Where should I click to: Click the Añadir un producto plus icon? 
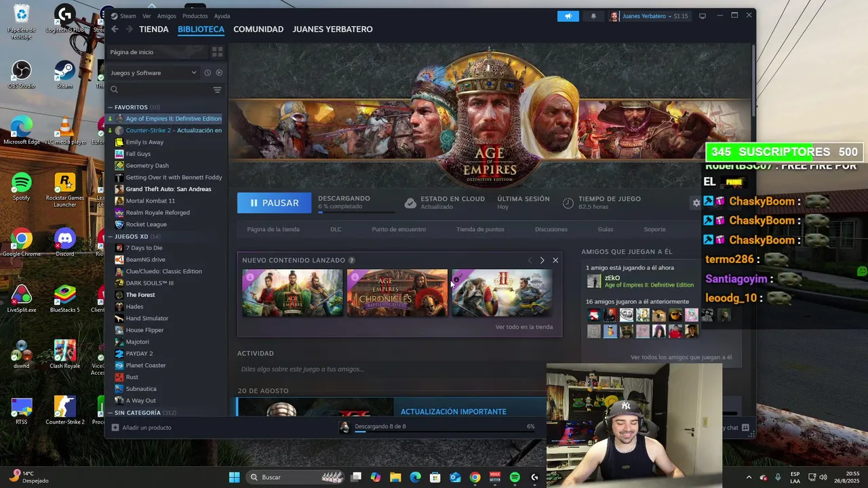[x=115, y=428]
